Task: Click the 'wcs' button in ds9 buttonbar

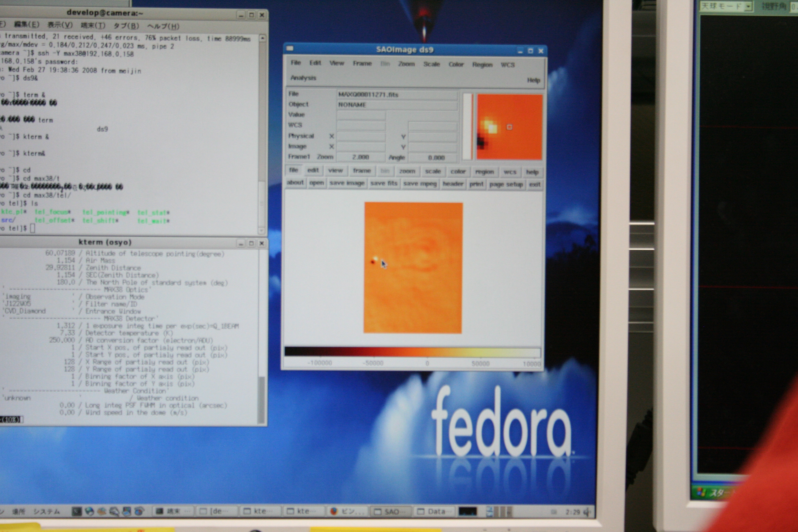Action: click(x=510, y=172)
